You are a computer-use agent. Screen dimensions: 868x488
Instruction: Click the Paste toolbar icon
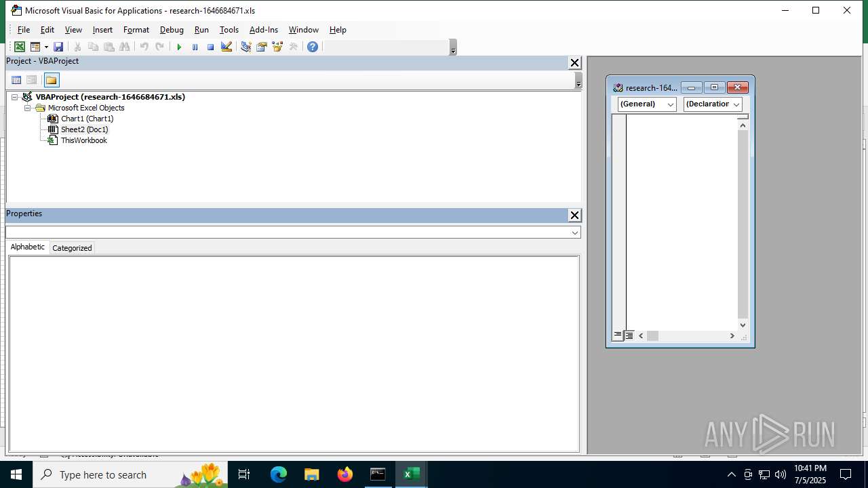(x=109, y=47)
